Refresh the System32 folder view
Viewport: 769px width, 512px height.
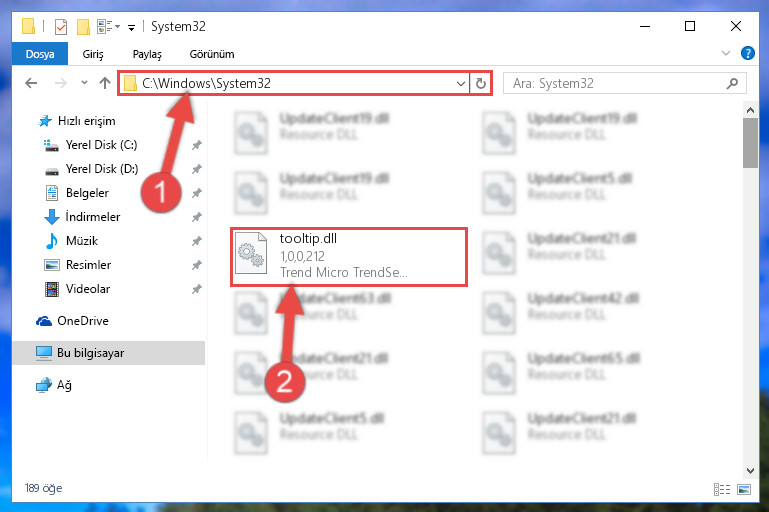coord(481,83)
